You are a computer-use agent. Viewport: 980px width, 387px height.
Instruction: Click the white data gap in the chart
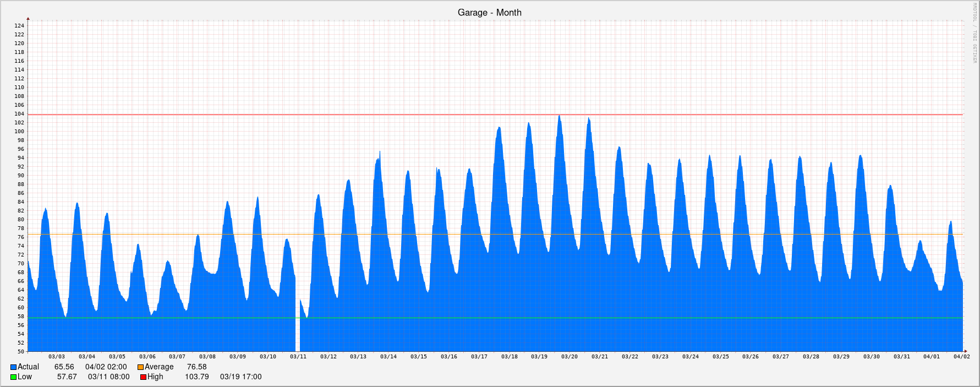coord(298,325)
